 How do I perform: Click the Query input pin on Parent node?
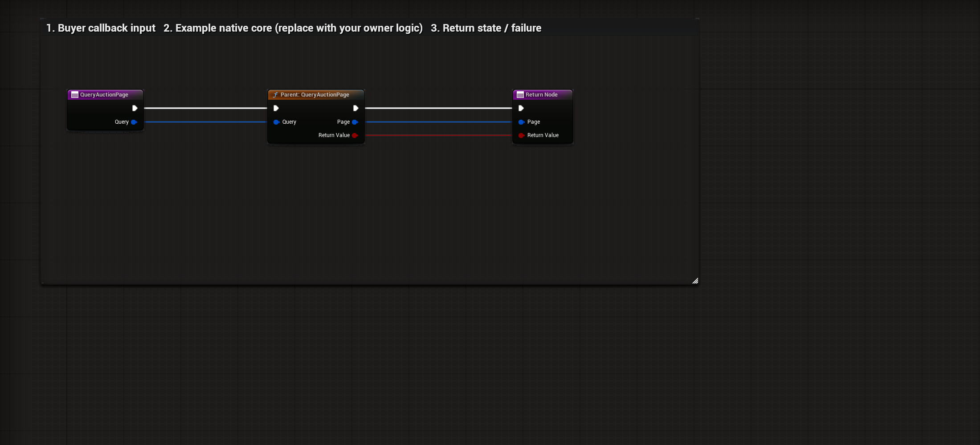pos(276,122)
